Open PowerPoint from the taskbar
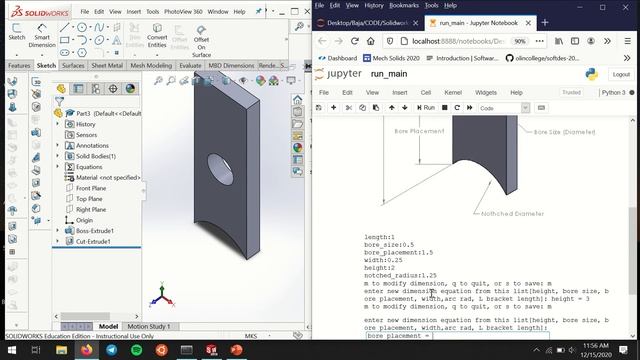Screen dimensions: 640x360 coord(236,350)
